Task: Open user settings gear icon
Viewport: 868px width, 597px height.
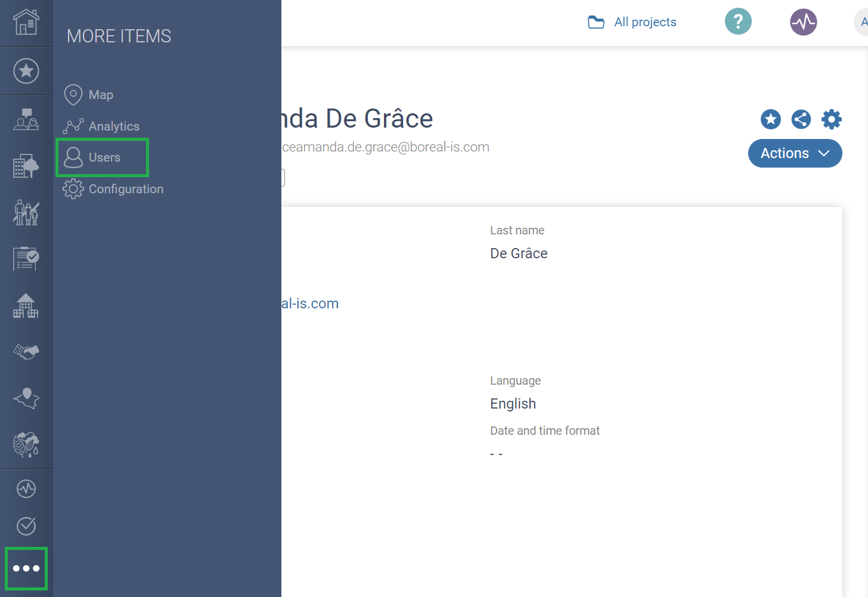Action: tap(832, 119)
